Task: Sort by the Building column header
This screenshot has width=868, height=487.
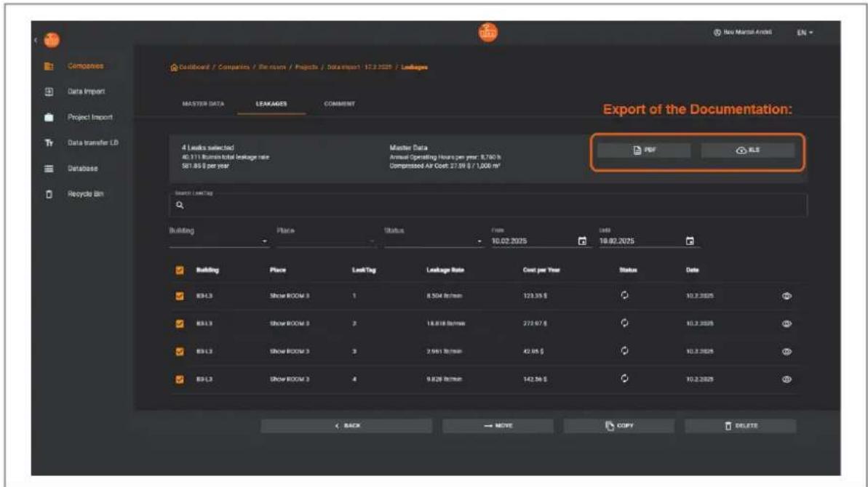Action: [x=207, y=270]
